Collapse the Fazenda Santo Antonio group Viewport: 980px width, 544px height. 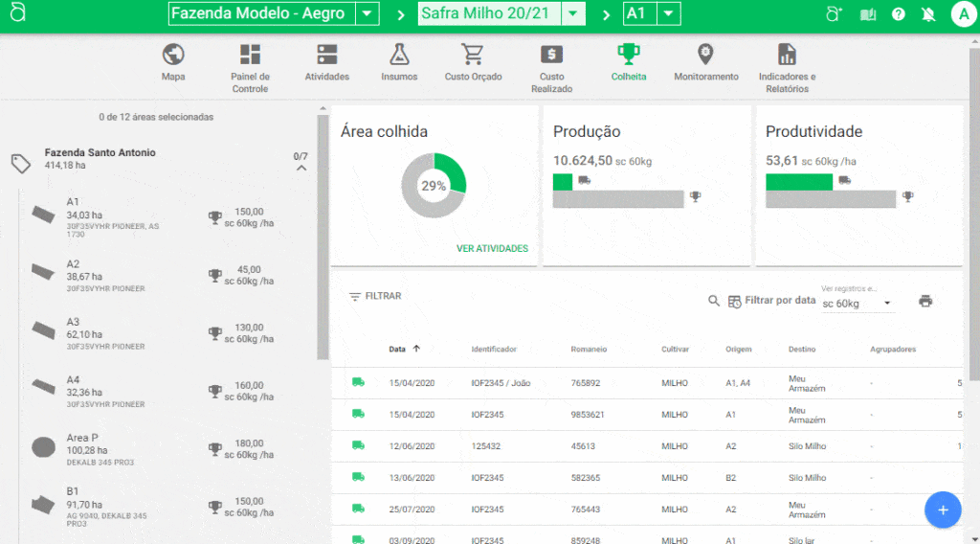[301, 169]
